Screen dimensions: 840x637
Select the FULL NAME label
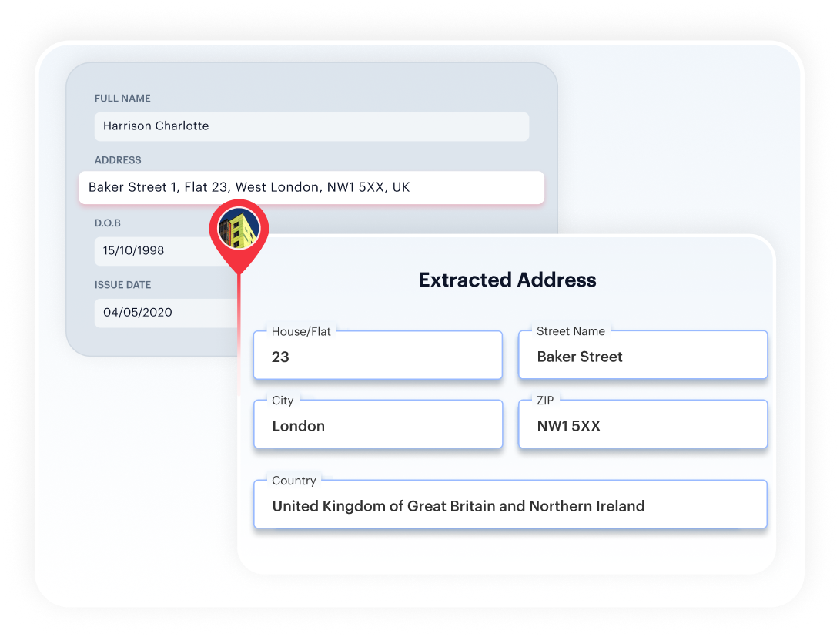tap(122, 99)
